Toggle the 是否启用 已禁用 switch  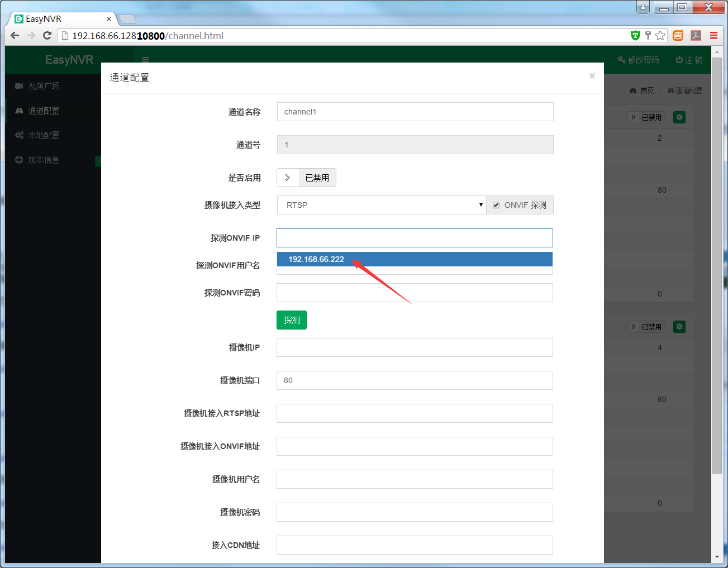306,178
